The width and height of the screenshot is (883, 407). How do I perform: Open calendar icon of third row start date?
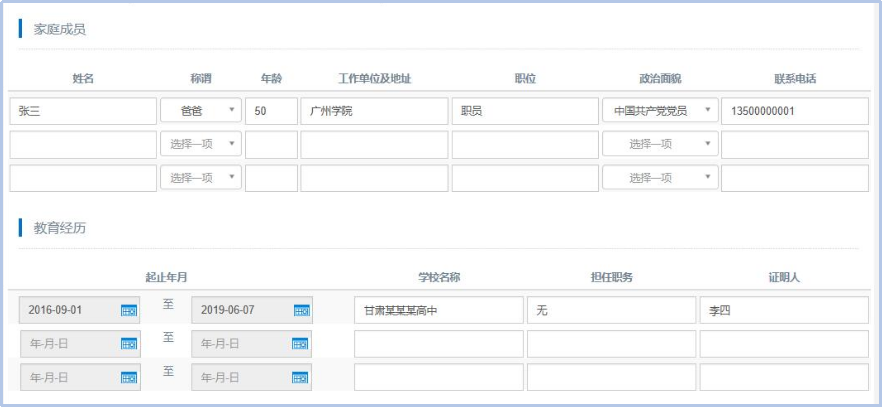[x=129, y=378]
